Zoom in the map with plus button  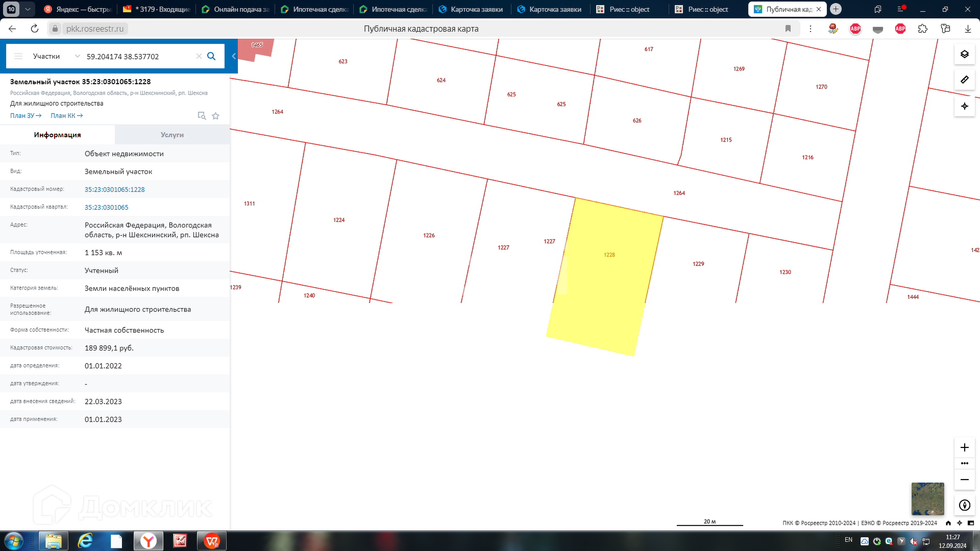964,447
